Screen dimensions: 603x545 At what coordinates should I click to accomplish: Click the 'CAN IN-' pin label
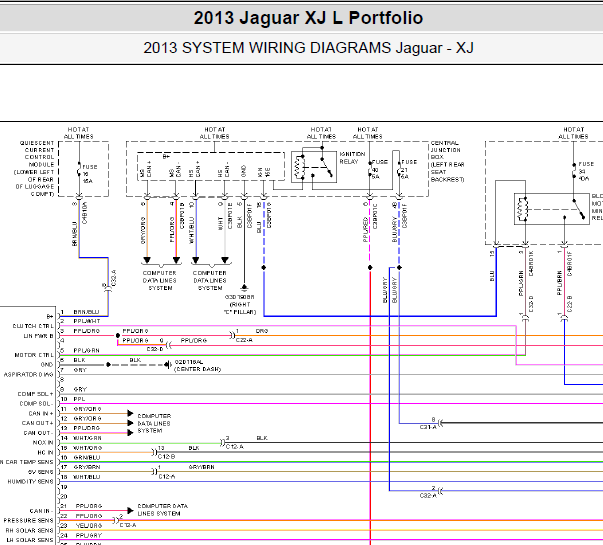pyautogui.click(x=42, y=511)
